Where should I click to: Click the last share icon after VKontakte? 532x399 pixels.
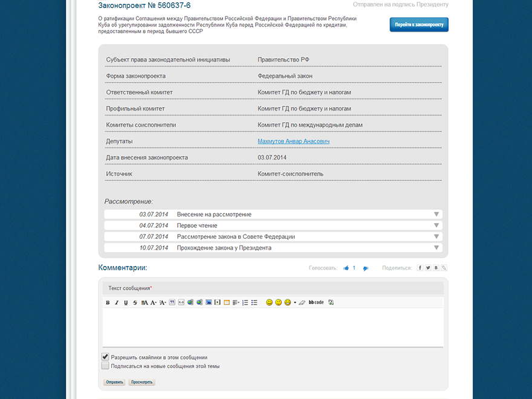tap(444, 268)
